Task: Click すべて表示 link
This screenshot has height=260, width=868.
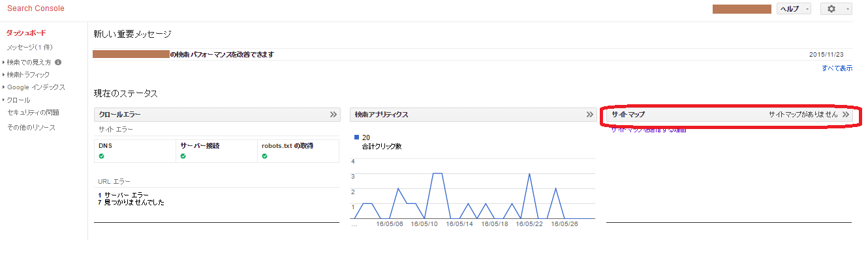Action: click(837, 68)
